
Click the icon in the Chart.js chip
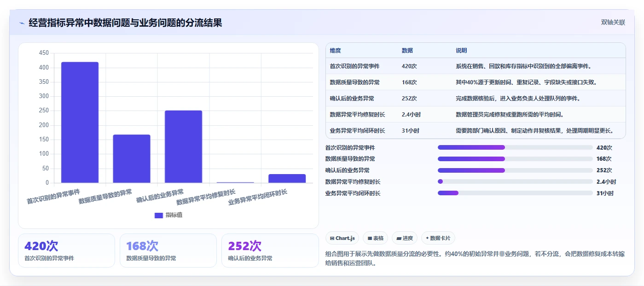click(332, 238)
